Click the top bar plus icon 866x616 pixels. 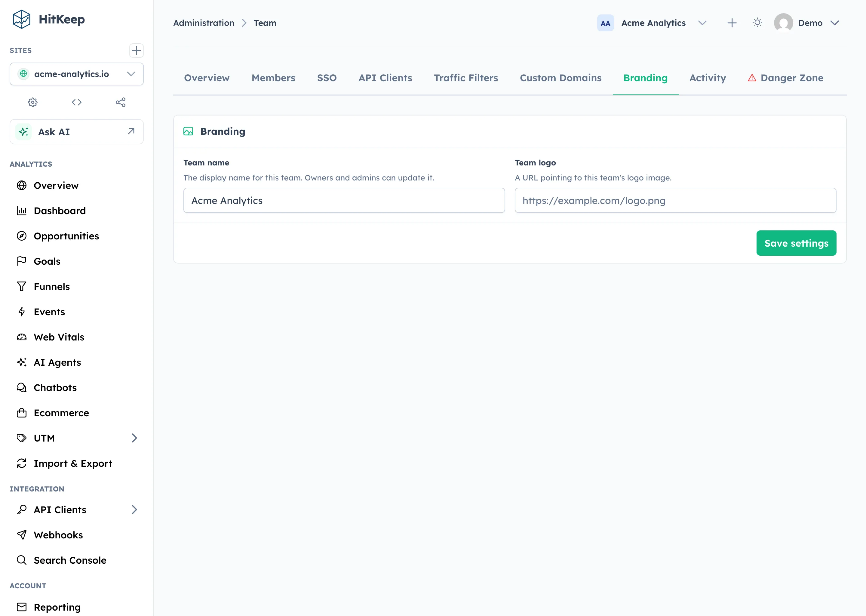(732, 23)
